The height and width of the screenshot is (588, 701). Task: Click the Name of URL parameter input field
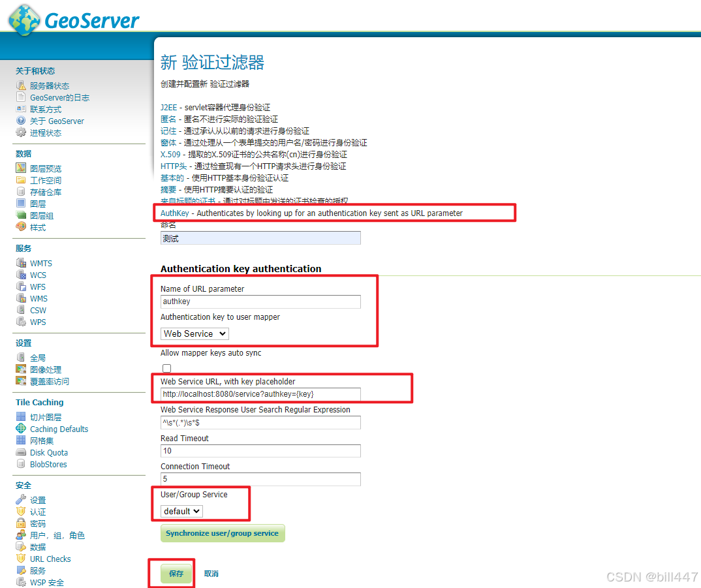[260, 302]
